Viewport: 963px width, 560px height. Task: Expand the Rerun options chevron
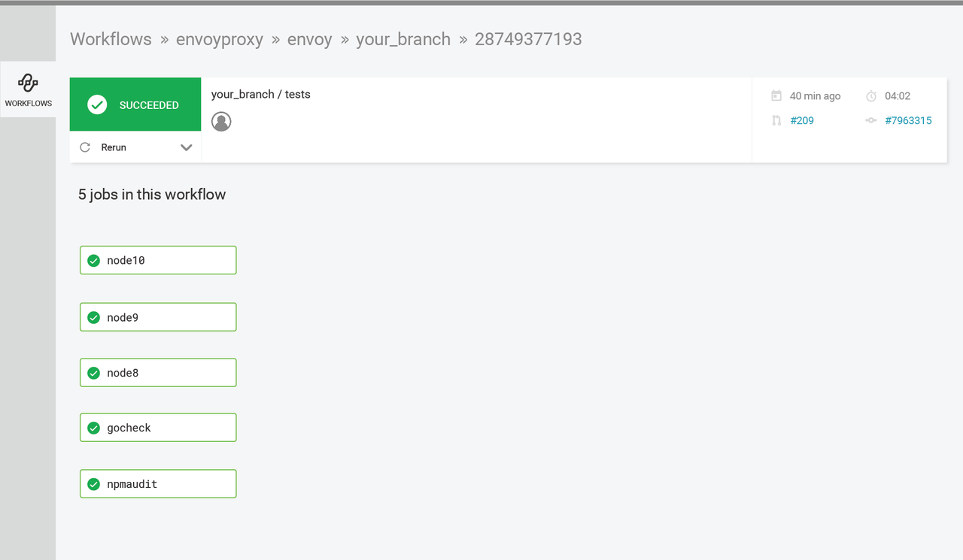[x=186, y=147]
